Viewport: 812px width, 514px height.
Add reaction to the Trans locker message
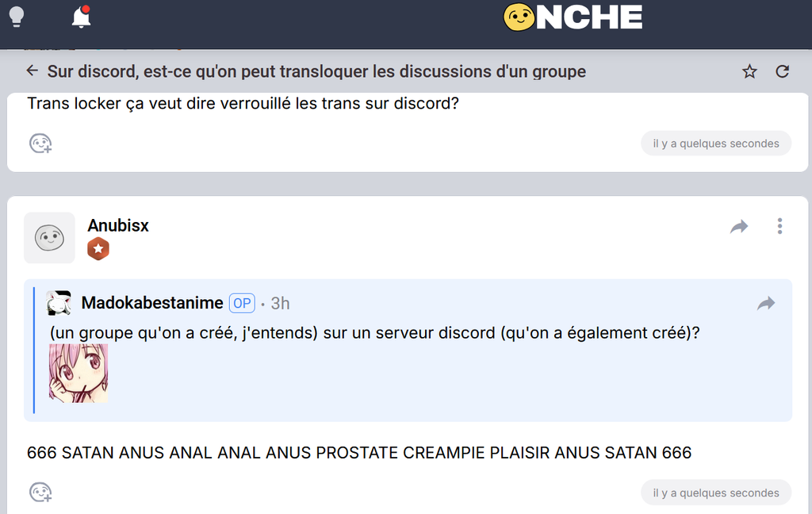click(x=40, y=144)
